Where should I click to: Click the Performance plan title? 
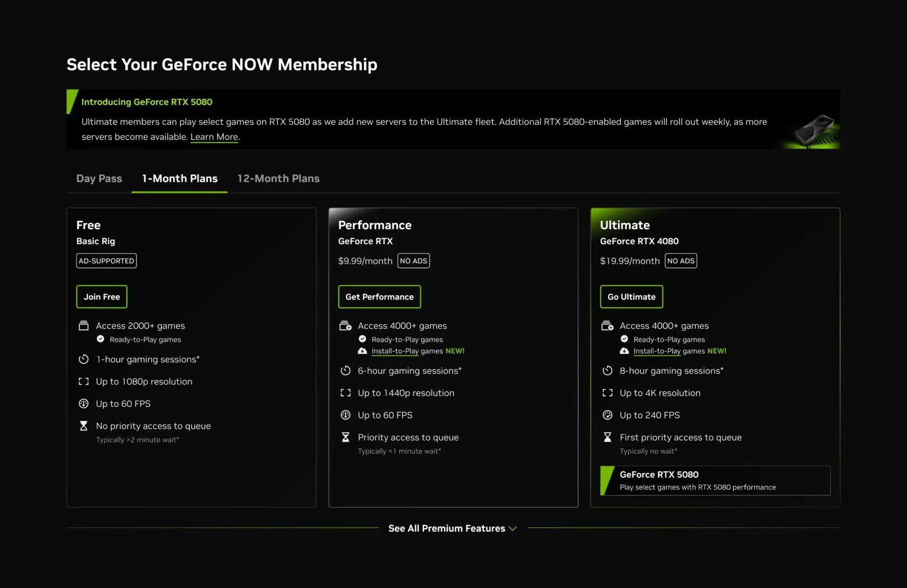(x=375, y=225)
